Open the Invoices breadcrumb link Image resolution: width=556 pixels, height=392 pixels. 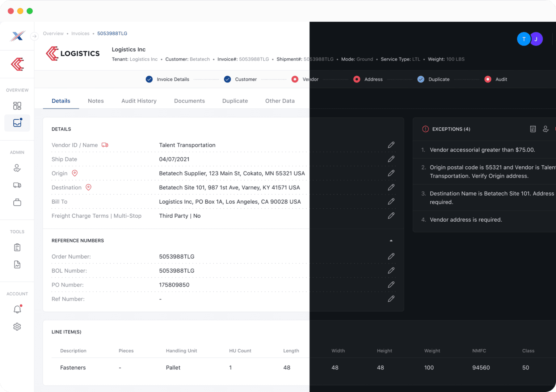click(80, 33)
